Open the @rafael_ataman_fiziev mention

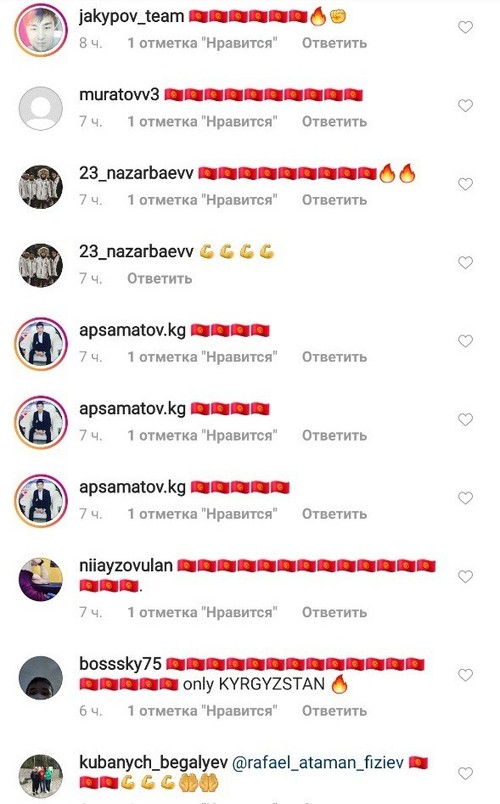pyautogui.click(x=318, y=763)
